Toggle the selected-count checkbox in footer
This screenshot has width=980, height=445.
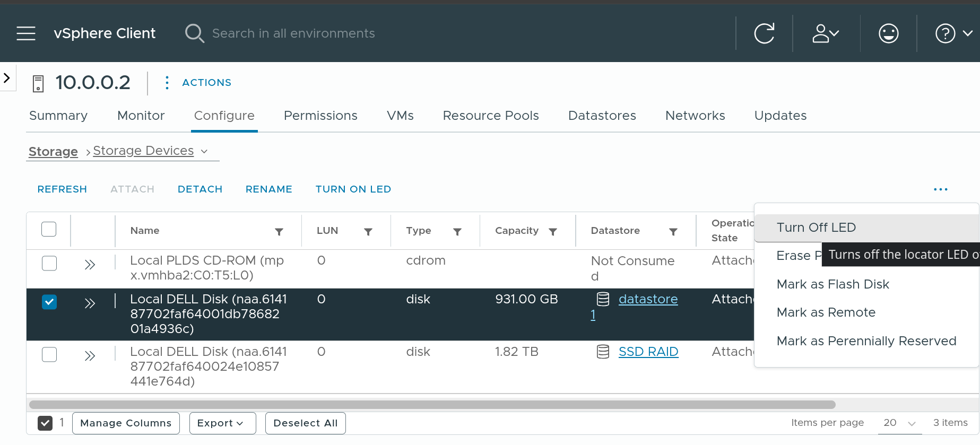pyautogui.click(x=45, y=423)
